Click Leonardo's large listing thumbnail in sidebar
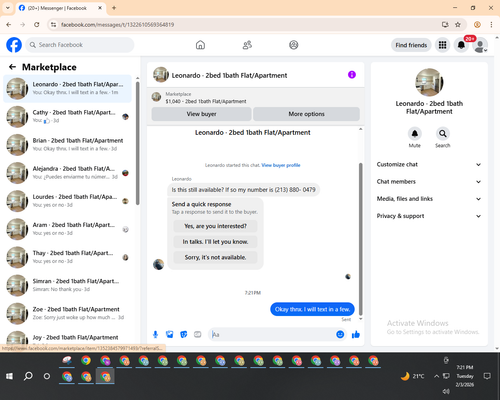Image resolution: width=500 pixels, height=400 pixels. point(429,82)
